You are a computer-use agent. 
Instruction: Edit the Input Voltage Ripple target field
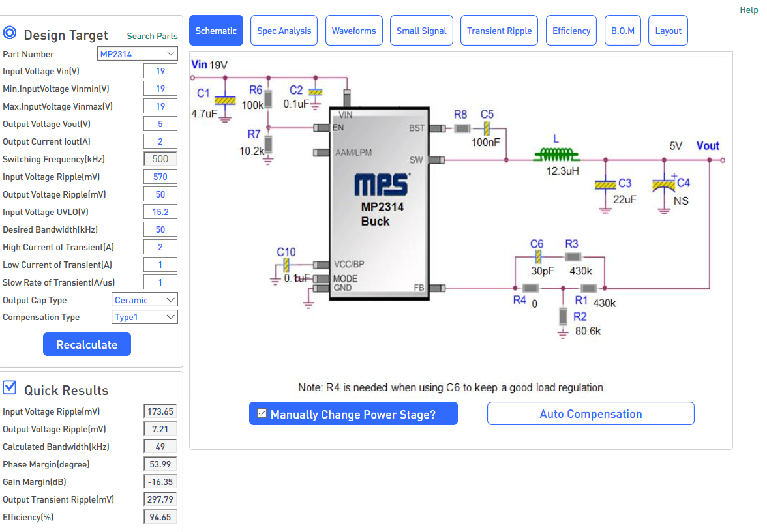[x=160, y=177]
